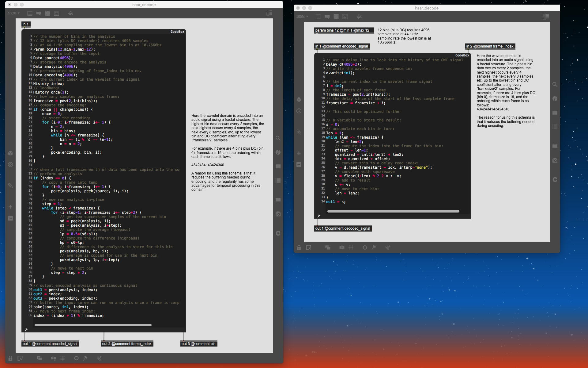
Task: Click the hammer icon inside haar_encode CodeBox
Action: pos(26,330)
